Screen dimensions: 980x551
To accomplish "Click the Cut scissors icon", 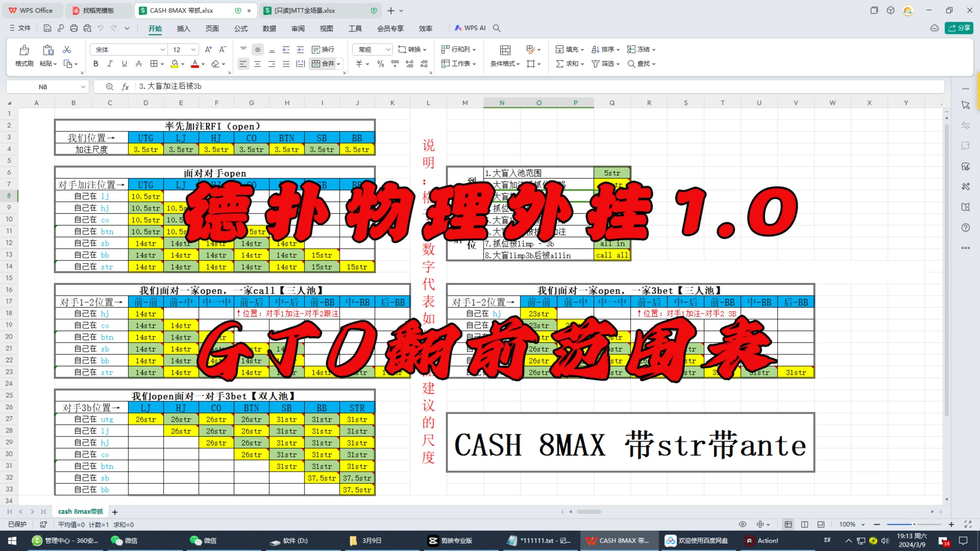I will 67,49.
